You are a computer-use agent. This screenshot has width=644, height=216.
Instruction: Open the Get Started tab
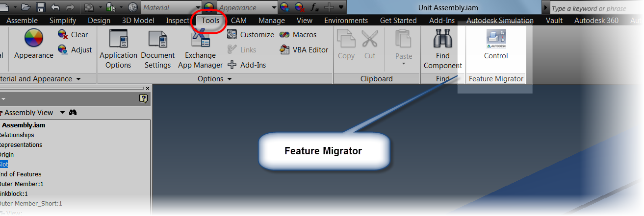coord(398,21)
